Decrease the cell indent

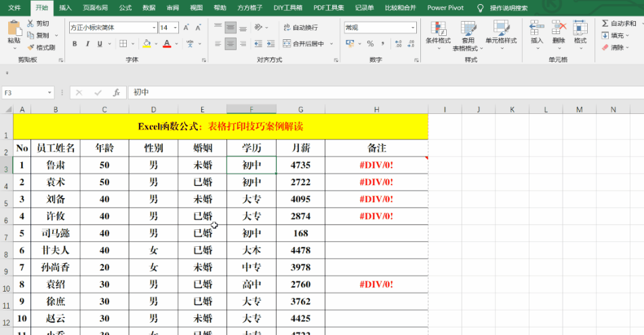coord(258,43)
